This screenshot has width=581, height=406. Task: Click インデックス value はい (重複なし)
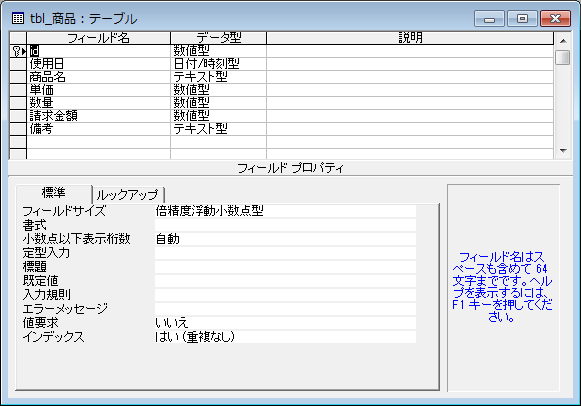(285, 337)
